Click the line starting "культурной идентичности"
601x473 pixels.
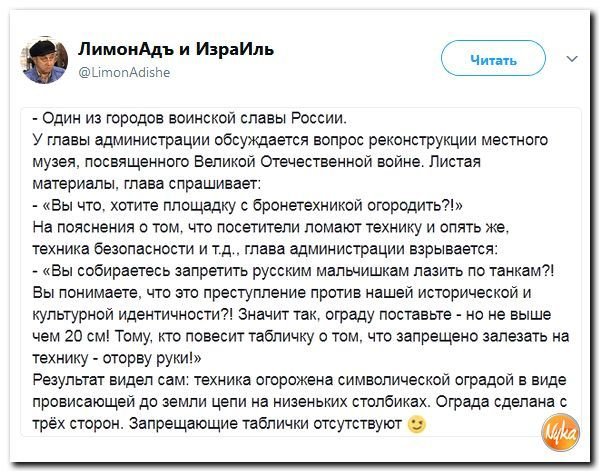click(x=292, y=315)
